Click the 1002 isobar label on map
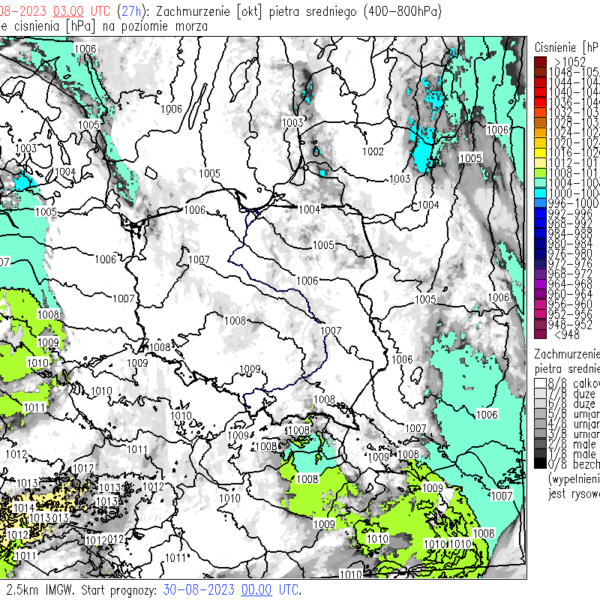This screenshot has height=600, width=600. [x=373, y=152]
